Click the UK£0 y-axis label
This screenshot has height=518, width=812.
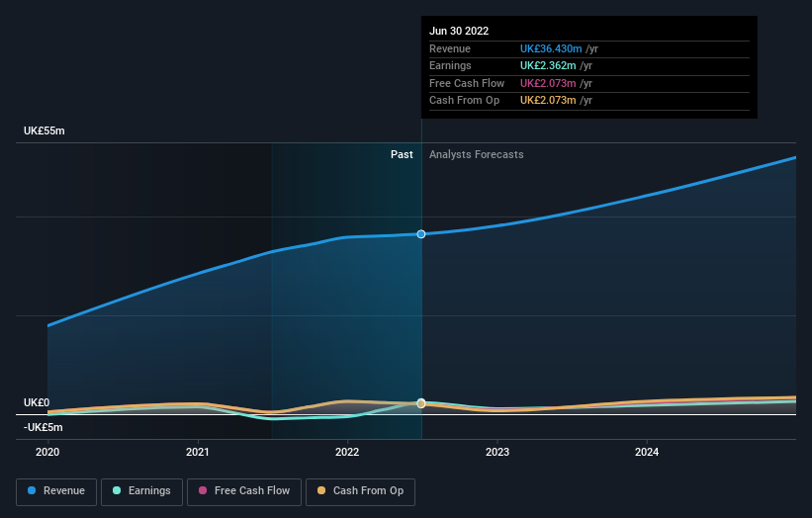pyautogui.click(x=37, y=402)
